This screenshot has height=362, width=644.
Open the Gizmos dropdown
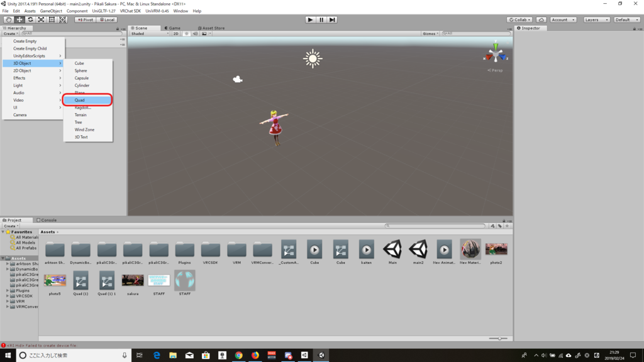click(430, 34)
